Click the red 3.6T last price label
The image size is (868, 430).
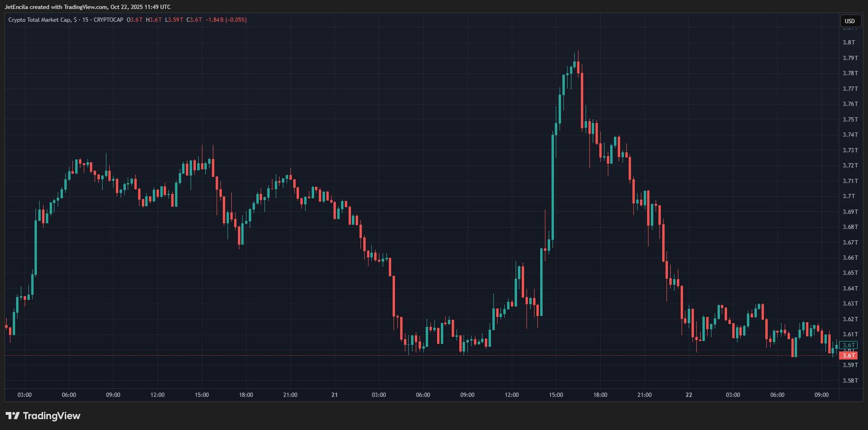click(x=850, y=355)
